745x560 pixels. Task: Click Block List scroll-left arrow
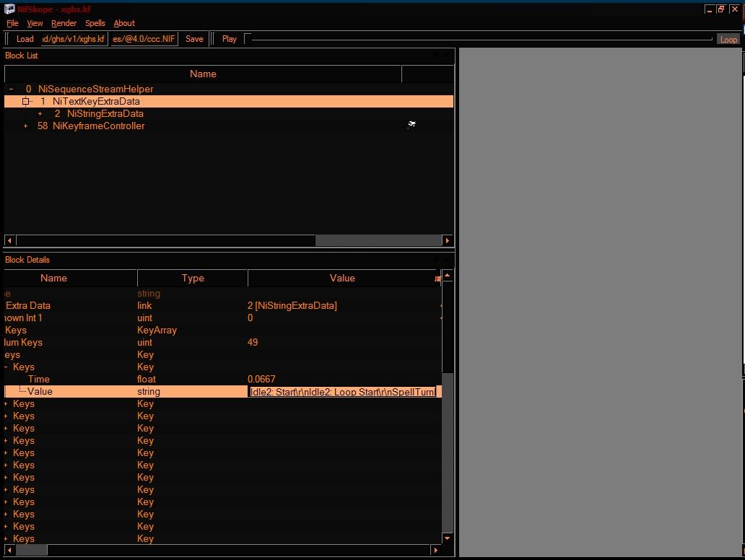[x=10, y=240]
